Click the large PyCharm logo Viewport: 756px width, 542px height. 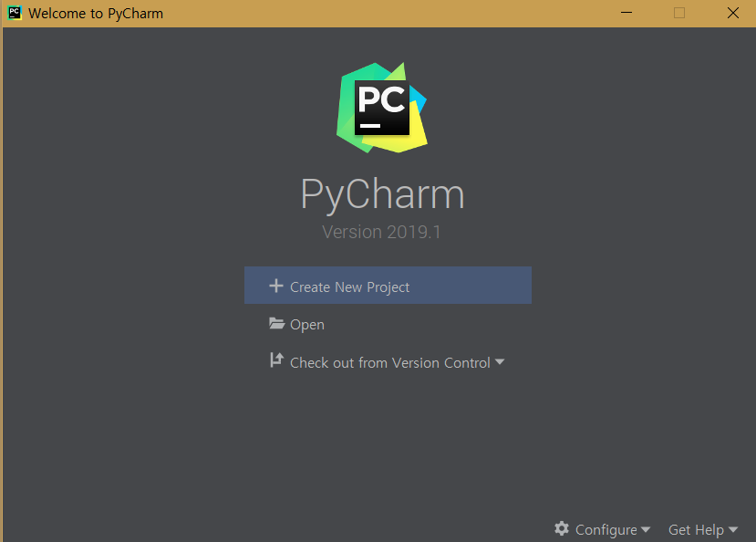coord(382,108)
